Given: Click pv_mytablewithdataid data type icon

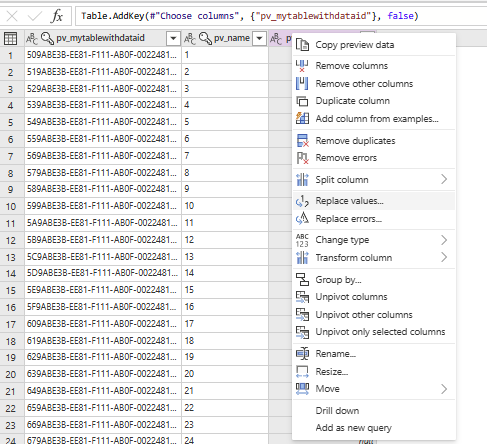Looking at the screenshot, I should [32, 39].
